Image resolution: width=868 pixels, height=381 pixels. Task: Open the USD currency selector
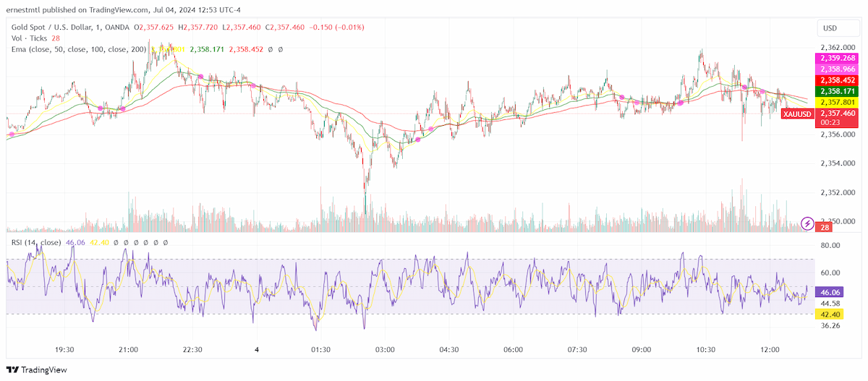pyautogui.click(x=830, y=28)
